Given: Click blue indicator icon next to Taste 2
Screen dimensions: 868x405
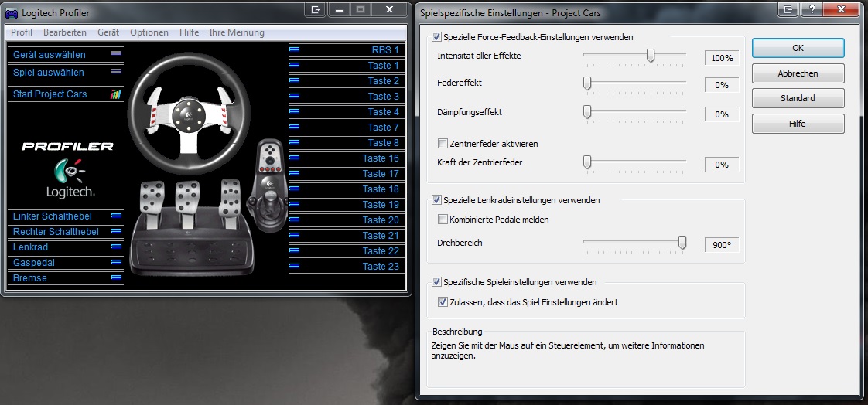Looking at the screenshot, I should pyautogui.click(x=295, y=80).
